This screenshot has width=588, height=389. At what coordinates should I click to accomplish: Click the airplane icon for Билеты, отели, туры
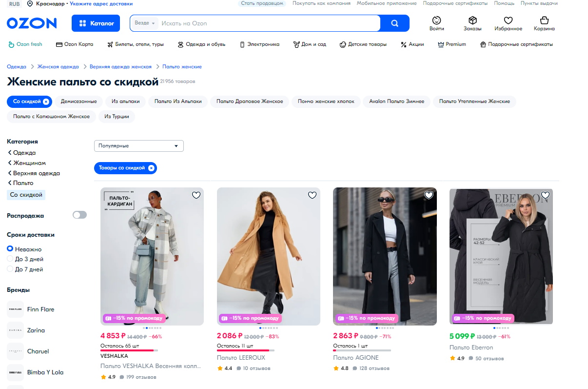(110, 44)
